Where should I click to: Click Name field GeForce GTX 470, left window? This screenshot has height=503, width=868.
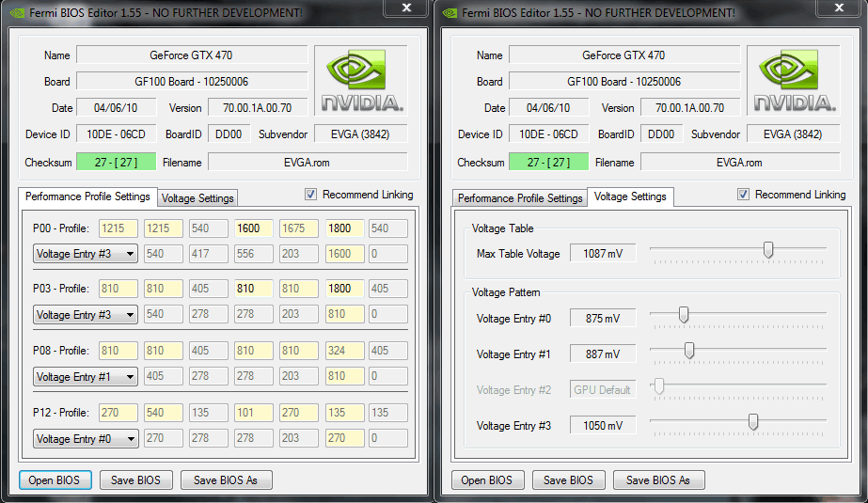coord(192,55)
